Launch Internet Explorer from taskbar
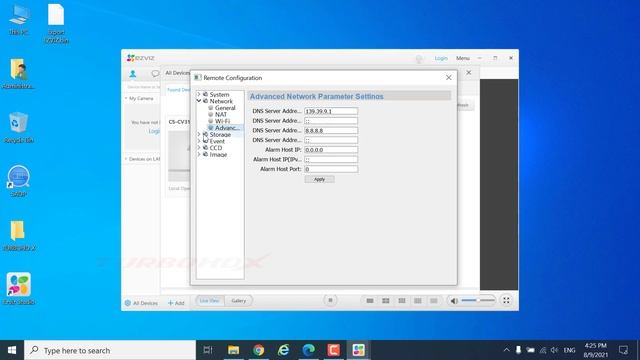 284,350
